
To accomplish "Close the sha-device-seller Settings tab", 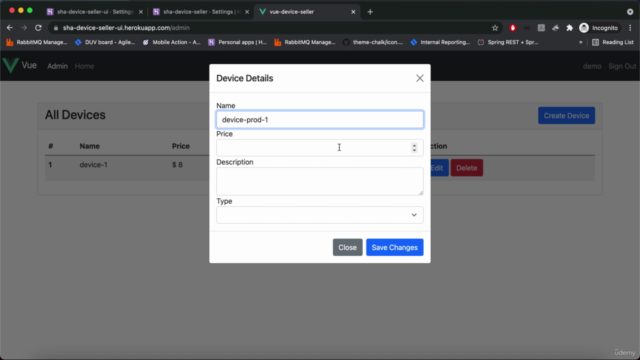I will click(247, 12).
